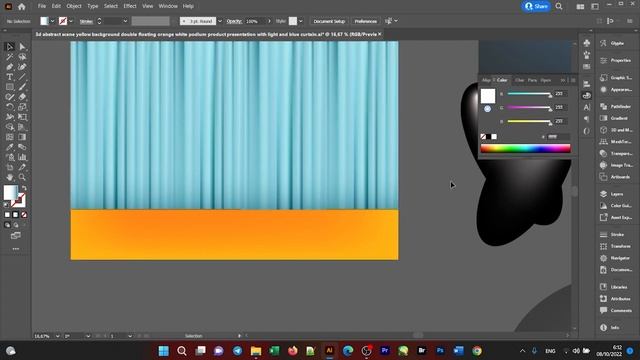
Task: Expand the Opacity arrow
Action: point(269,21)
